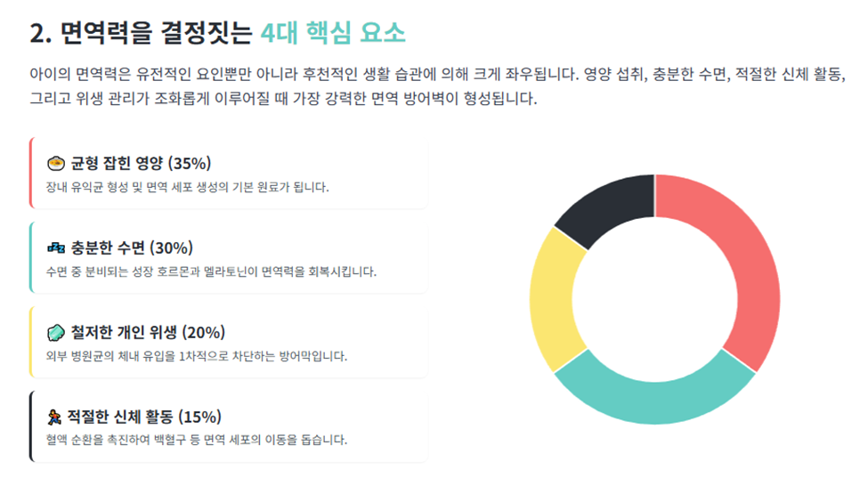Click the white center of the donut chart
The width and height of the screenshot is (868, 478).
tap(655, 299)
